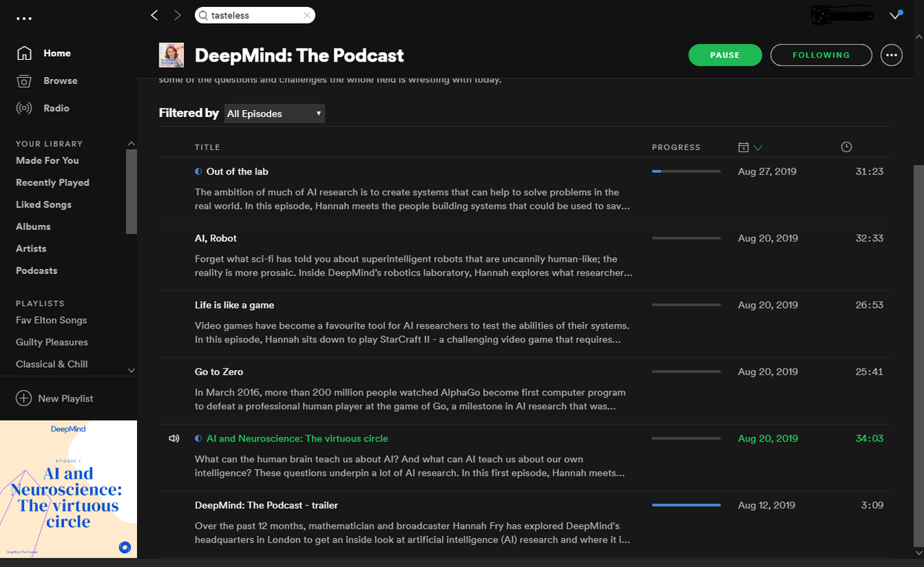Click the PROGRESS column header
Image resolution: width=924 pixels, height=567 pixels.
click(x=676, y=148)
